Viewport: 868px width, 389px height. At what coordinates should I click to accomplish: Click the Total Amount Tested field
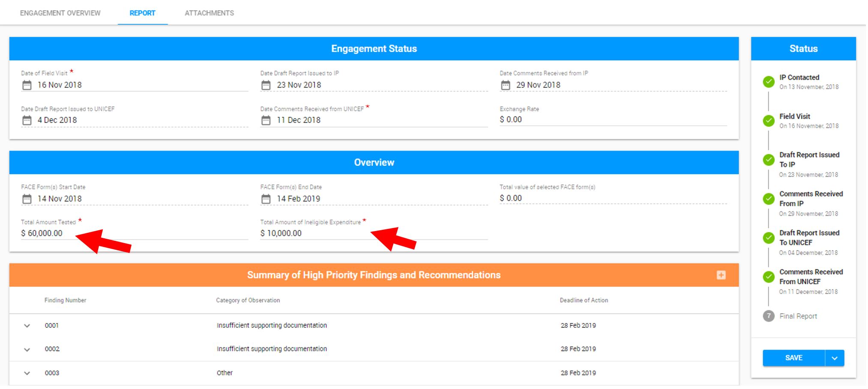135,234
